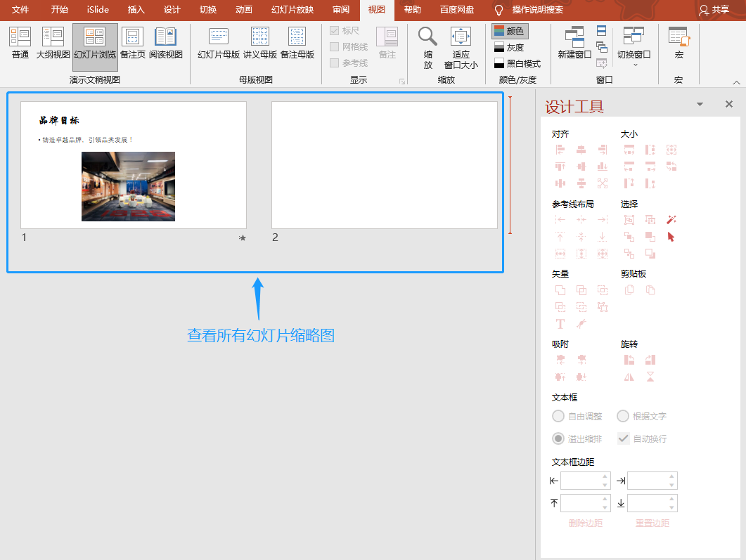Click the same width icon under 大小

click(629, 150)
